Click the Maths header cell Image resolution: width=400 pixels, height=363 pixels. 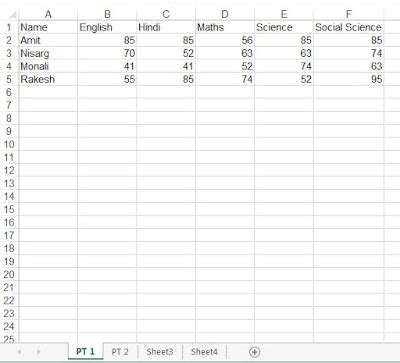coord(225,27)
